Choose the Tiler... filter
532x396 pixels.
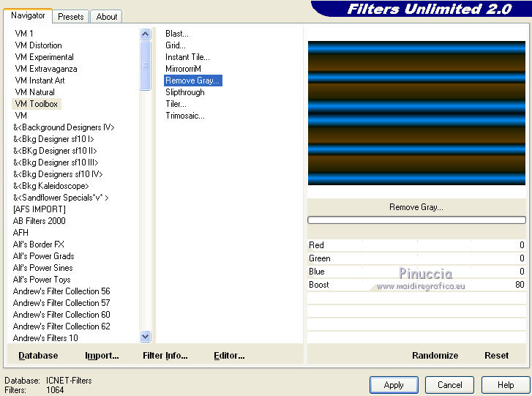[176, 104]
